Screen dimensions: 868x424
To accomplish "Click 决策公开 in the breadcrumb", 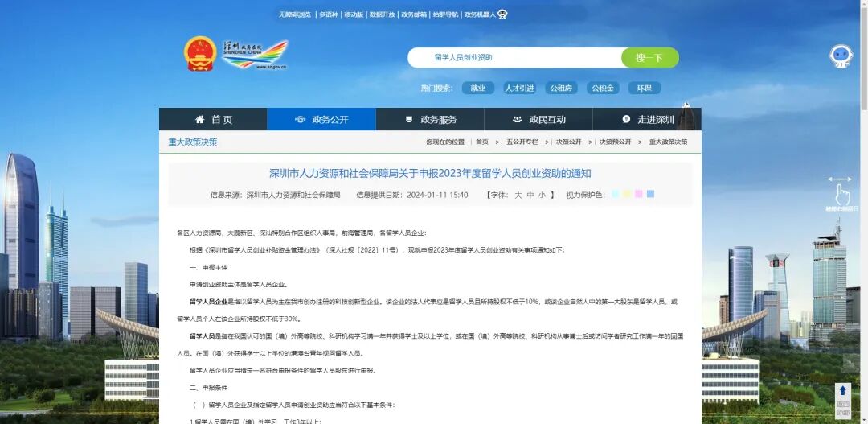I will coord(568,142).
